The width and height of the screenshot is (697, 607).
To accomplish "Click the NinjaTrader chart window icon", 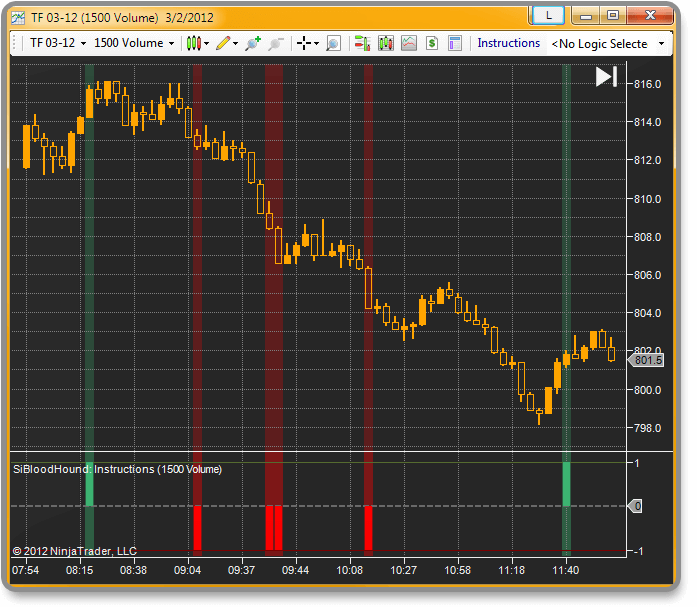I will click(x=18, y=18).
